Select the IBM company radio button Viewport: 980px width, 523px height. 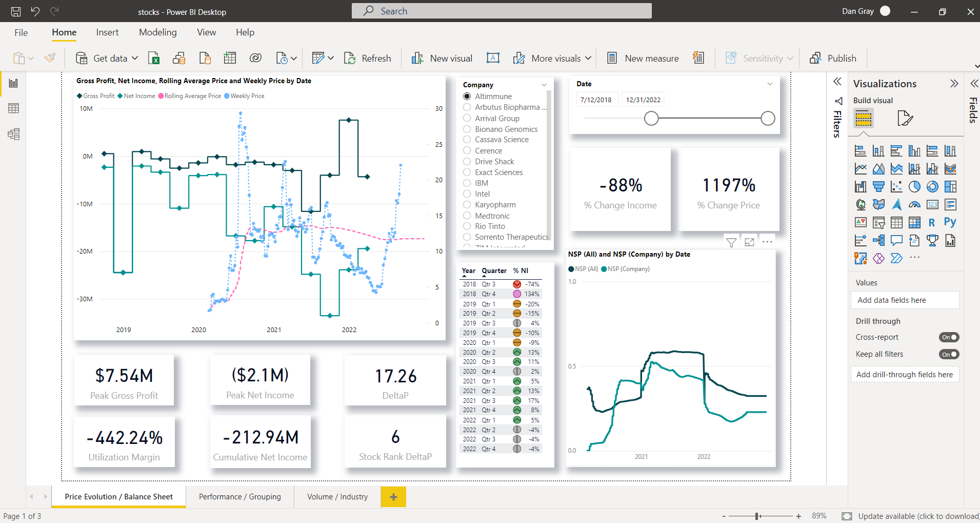[x=467, y=183]
